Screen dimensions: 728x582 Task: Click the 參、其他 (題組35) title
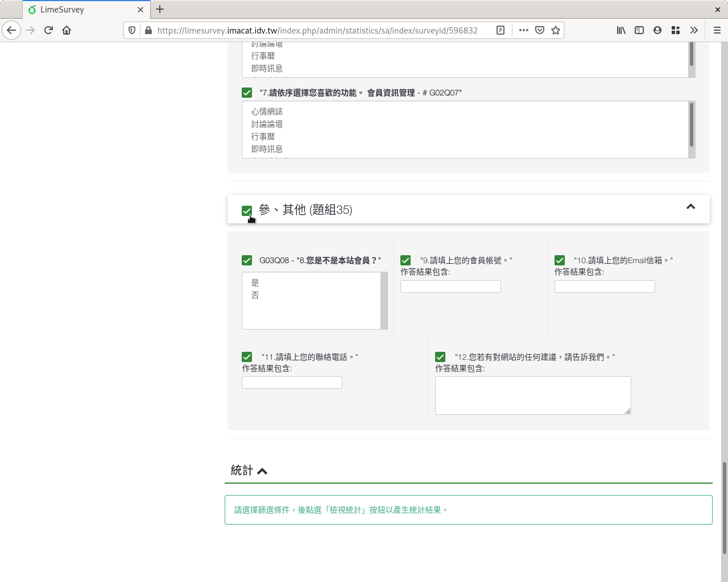305,210
